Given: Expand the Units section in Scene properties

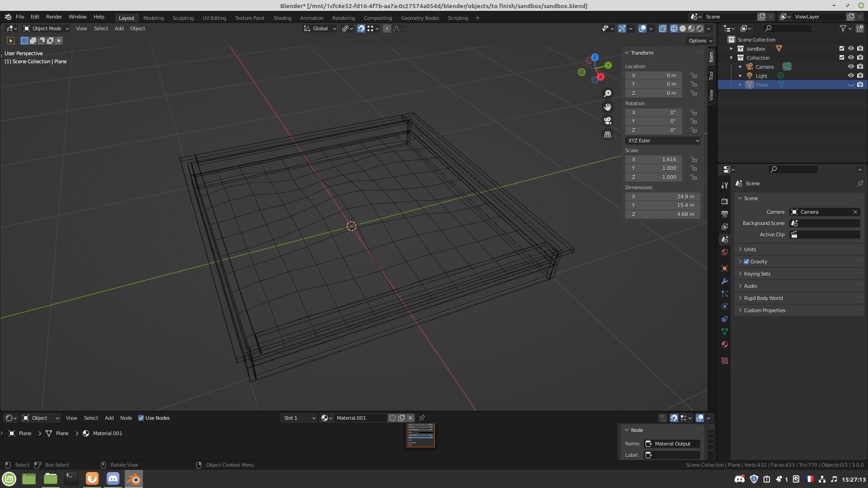Looking at the screenshot, I should point(750,249).
